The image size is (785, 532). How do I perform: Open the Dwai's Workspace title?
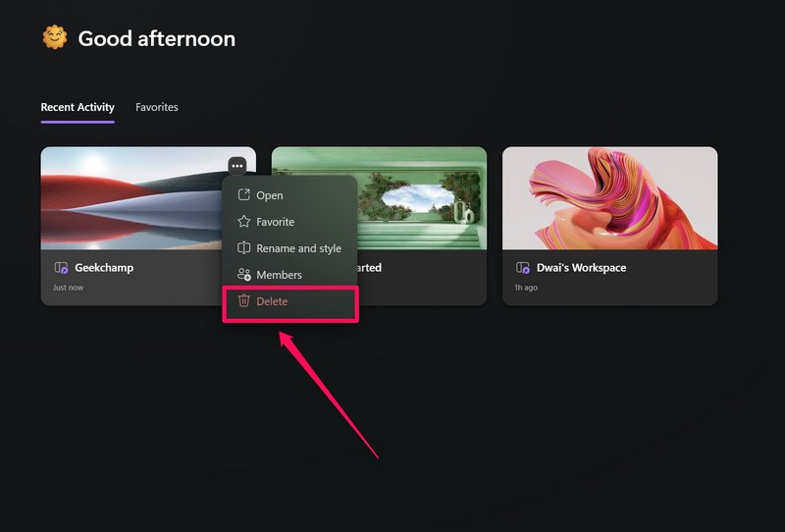click(581, 267)
